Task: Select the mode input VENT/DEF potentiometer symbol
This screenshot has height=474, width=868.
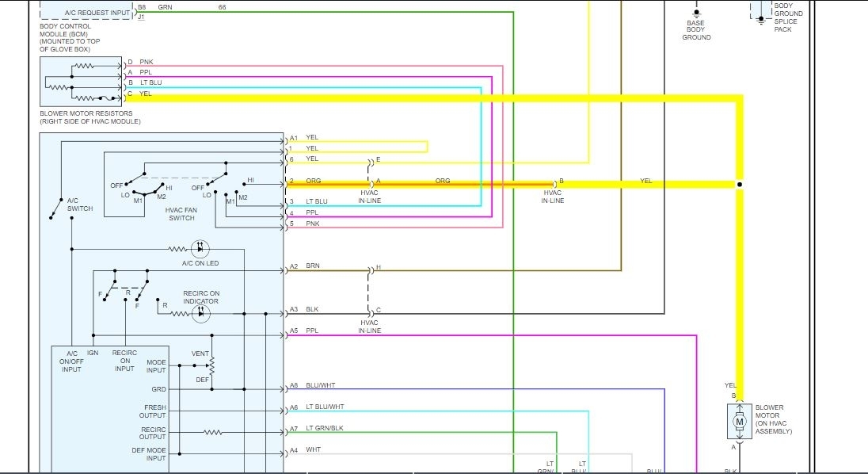Action: point(211,365)
